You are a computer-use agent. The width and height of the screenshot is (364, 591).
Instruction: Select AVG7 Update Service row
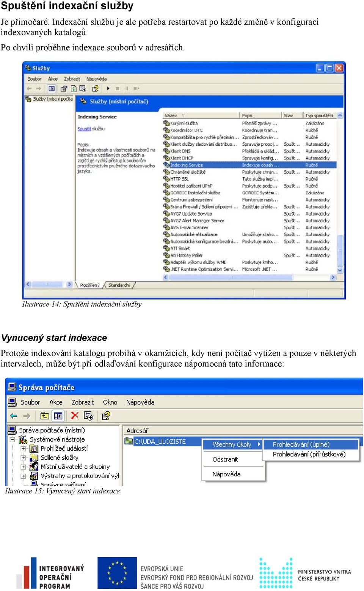[249, 214]
